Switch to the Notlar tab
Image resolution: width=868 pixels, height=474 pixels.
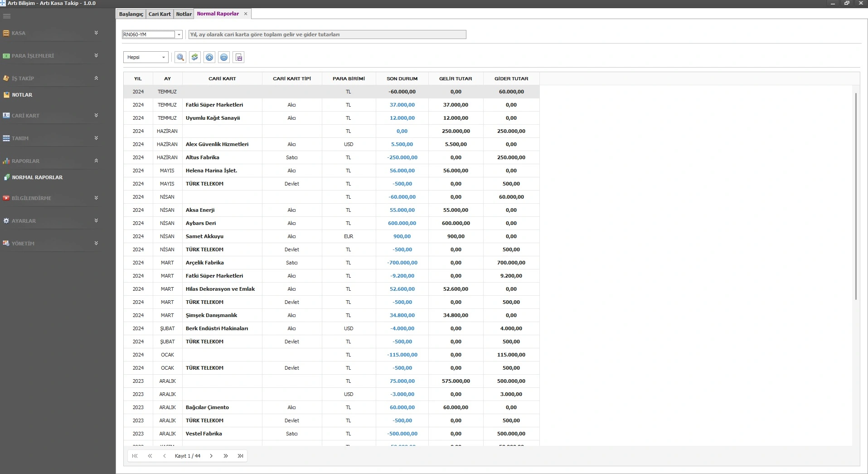pyautogui.click(x=184, y=14)
